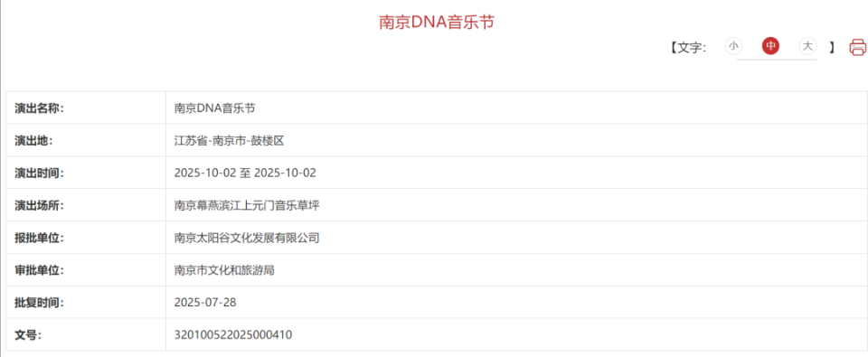This screenshot has height=357, width=868.
Task: Click the document number 320100522025000410
Action: 233,335
